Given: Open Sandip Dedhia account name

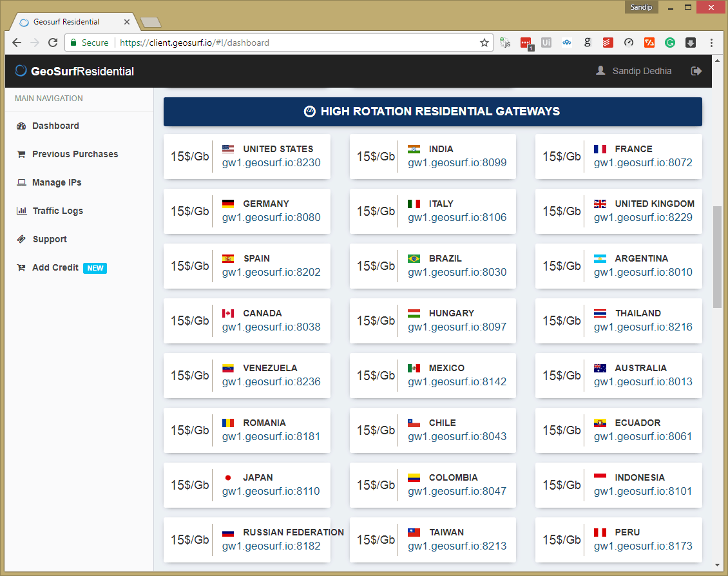Looking at the screenshot, I should (642, 71).
